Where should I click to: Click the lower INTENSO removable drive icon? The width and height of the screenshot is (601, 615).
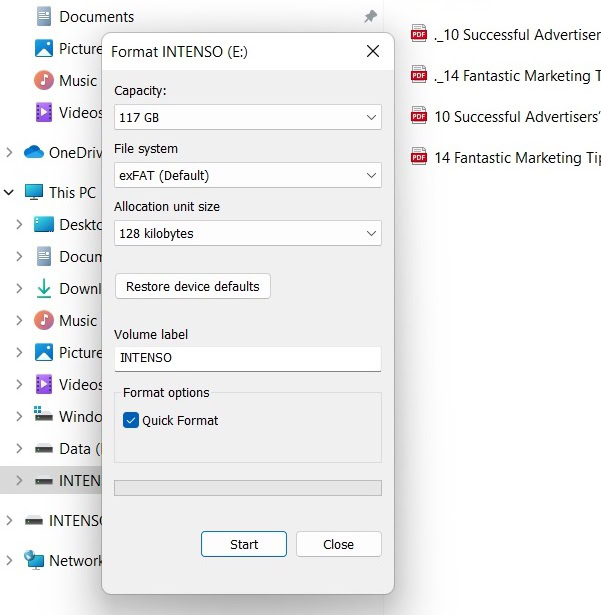(x=34, y=520)
